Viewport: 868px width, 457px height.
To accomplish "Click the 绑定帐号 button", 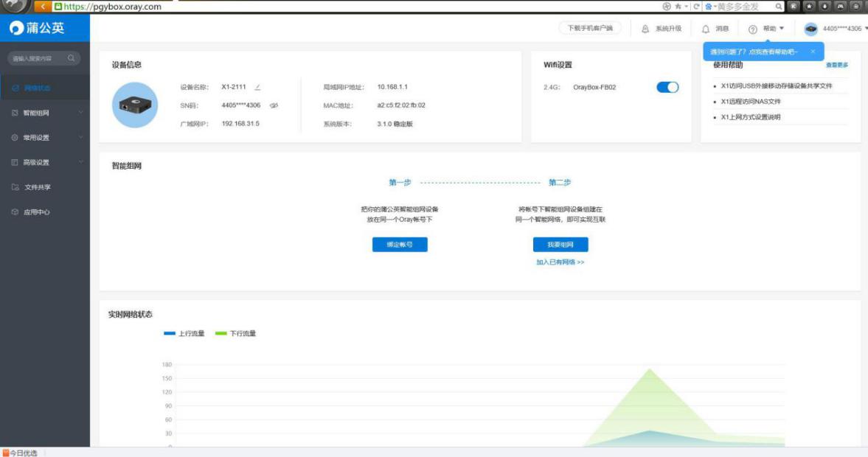I will tap(400, 245).
